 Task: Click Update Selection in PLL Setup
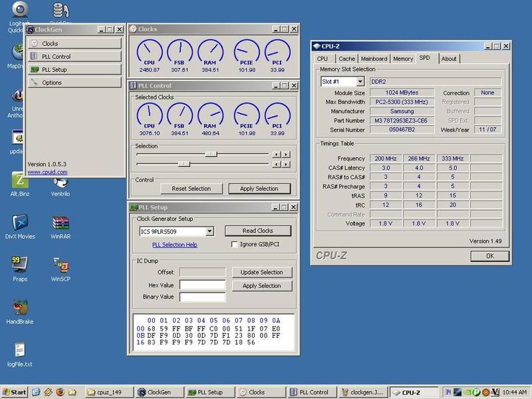click(261, 272)
